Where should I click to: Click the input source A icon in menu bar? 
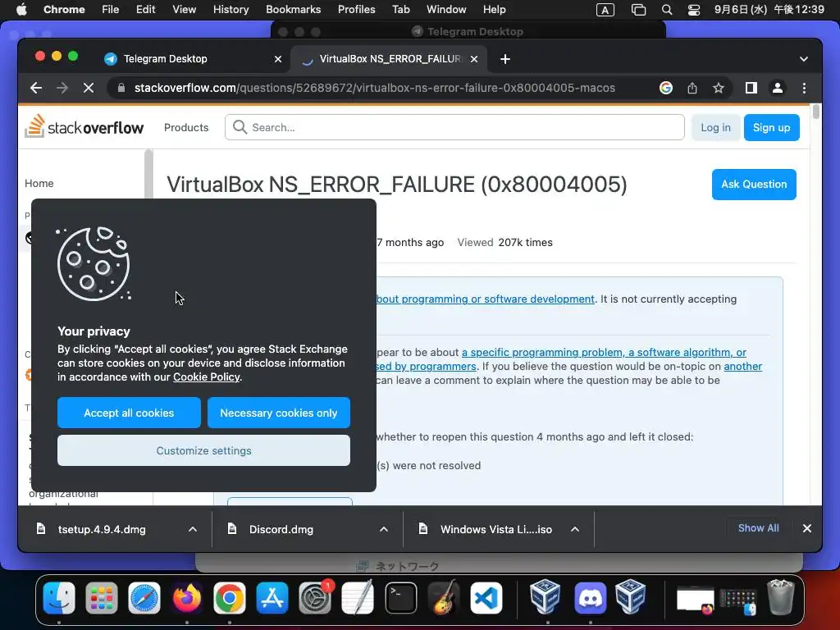[x=605, y=10]
